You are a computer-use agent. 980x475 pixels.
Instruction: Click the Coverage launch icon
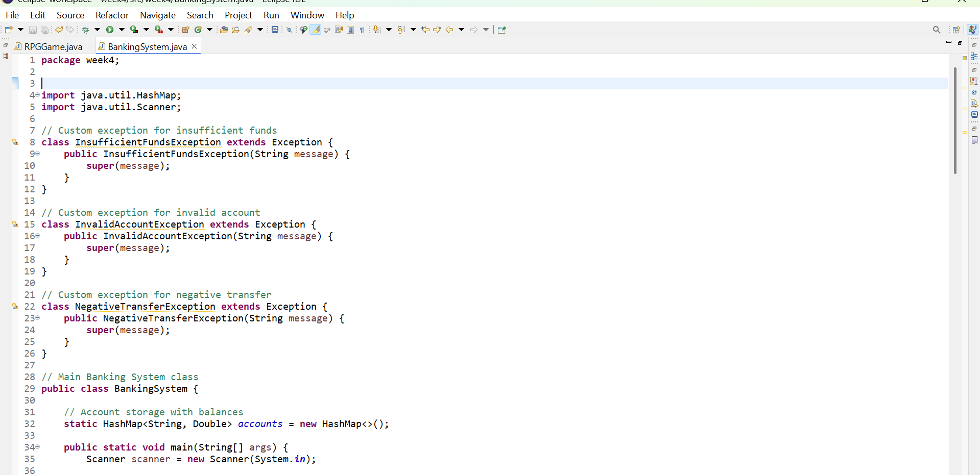click(134, 30)
